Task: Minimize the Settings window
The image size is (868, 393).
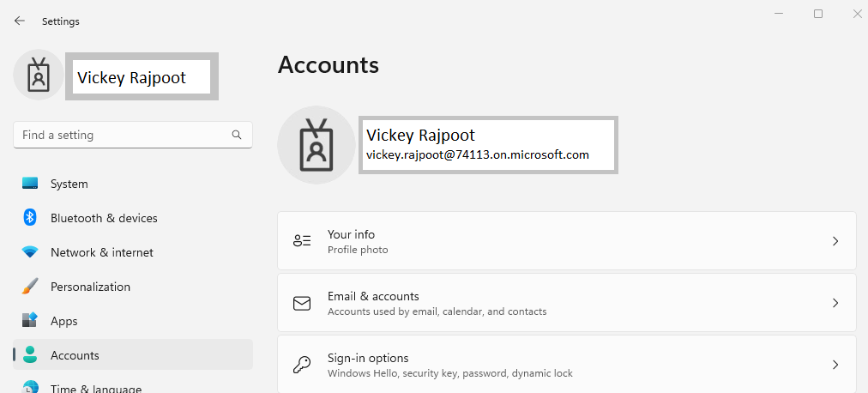Action: [780, 14]
